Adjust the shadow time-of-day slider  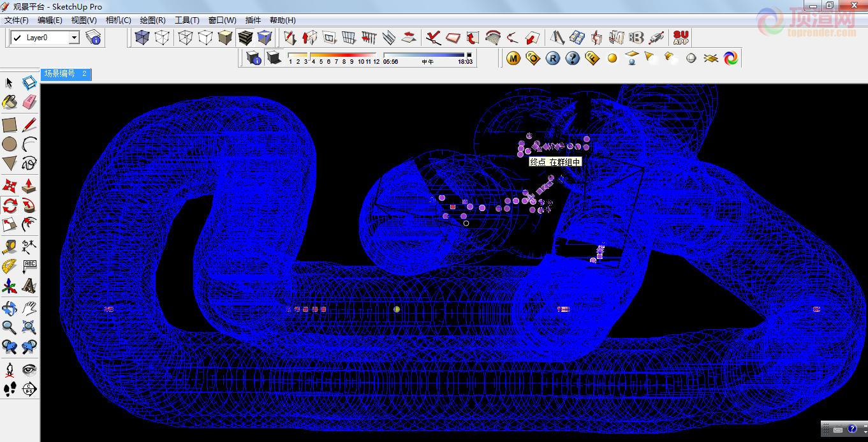tap(428, 55)
